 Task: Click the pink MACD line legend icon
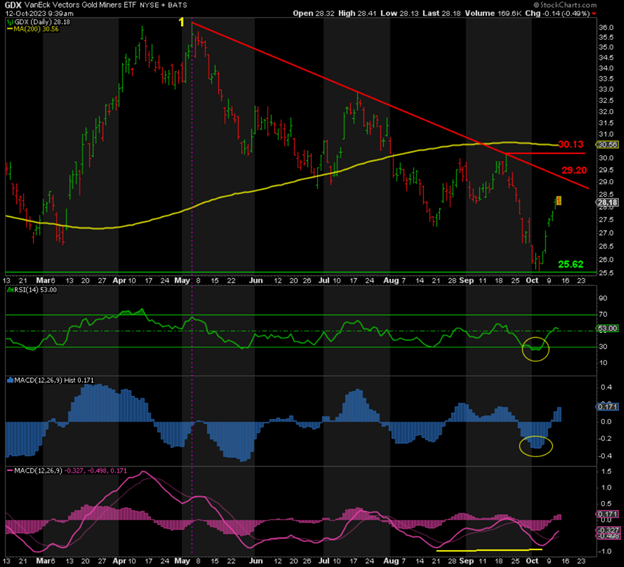[10, 471]
